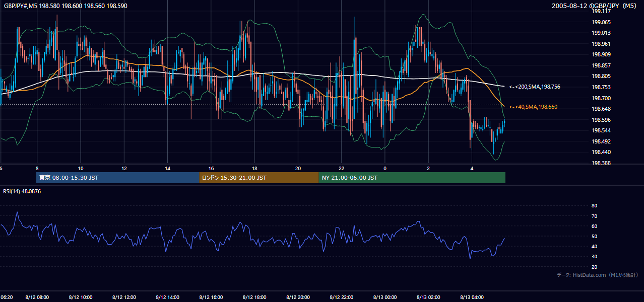The height and width of the screenshot is (302, 644).
Task: Click the 8/13 00:00 bottom time label
Action: [385, 297]
